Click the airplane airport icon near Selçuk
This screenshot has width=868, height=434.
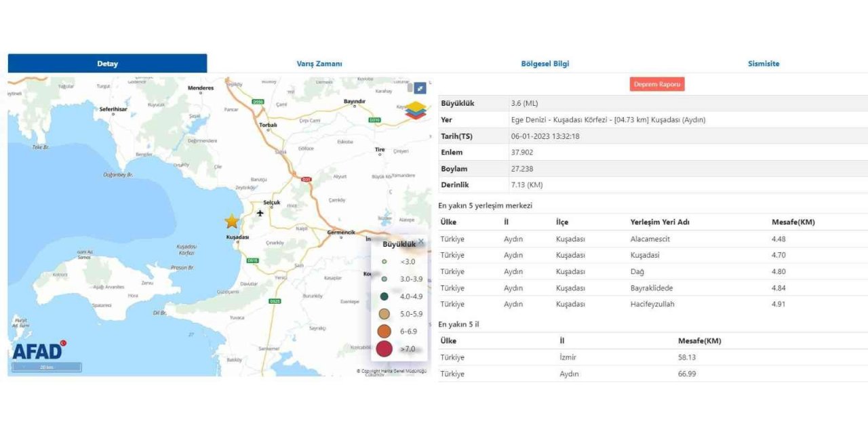(260, 214)
